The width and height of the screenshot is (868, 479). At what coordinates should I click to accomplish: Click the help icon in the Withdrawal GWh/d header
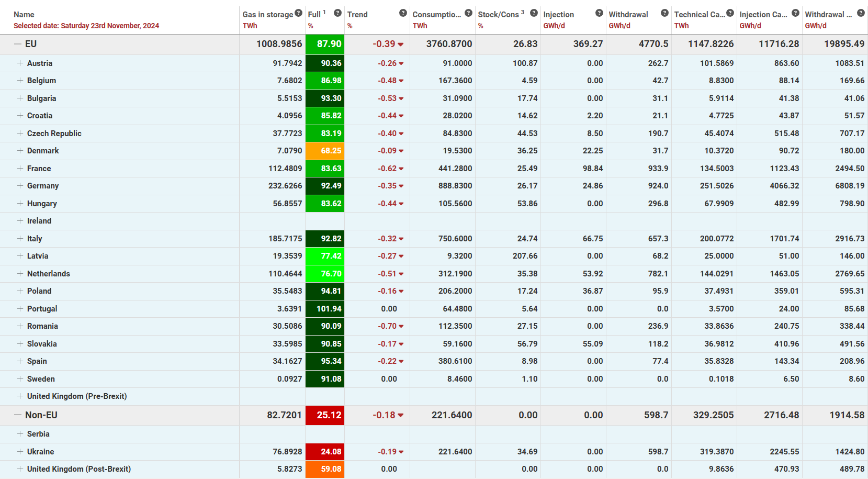664,13
